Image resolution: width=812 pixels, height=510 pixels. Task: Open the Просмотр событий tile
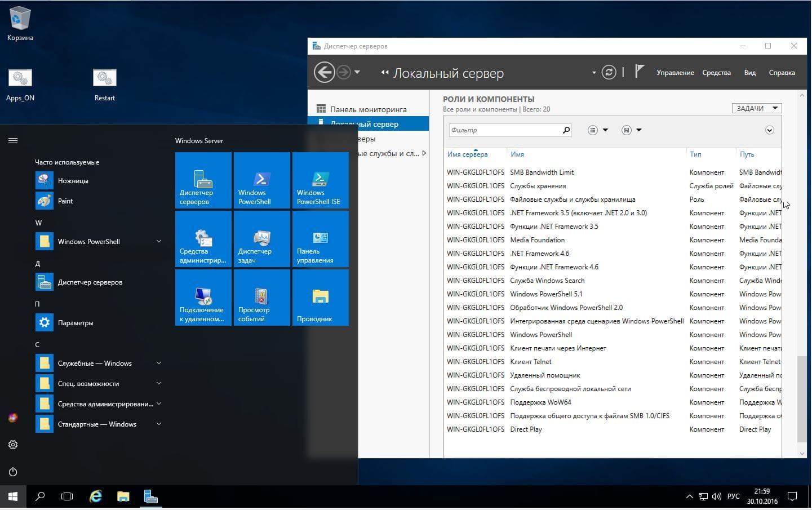coord(262,298)
